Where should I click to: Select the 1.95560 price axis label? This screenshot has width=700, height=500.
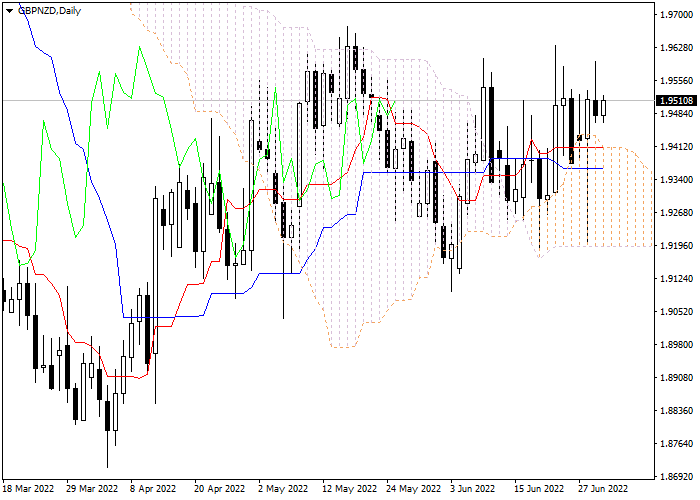click(x=676, y=81)
